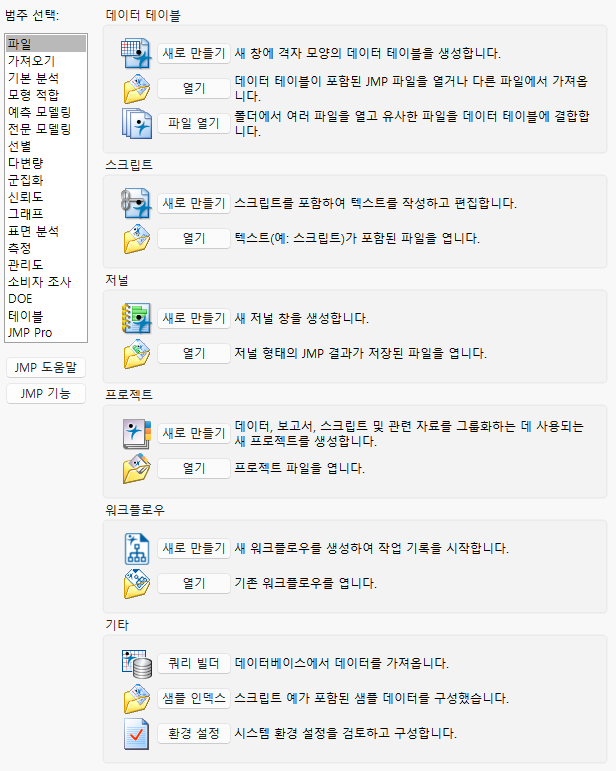The width and height of the screenshot is (616, 771).
Task: Open the 쿼리 빌더 button
Action: 194,663
